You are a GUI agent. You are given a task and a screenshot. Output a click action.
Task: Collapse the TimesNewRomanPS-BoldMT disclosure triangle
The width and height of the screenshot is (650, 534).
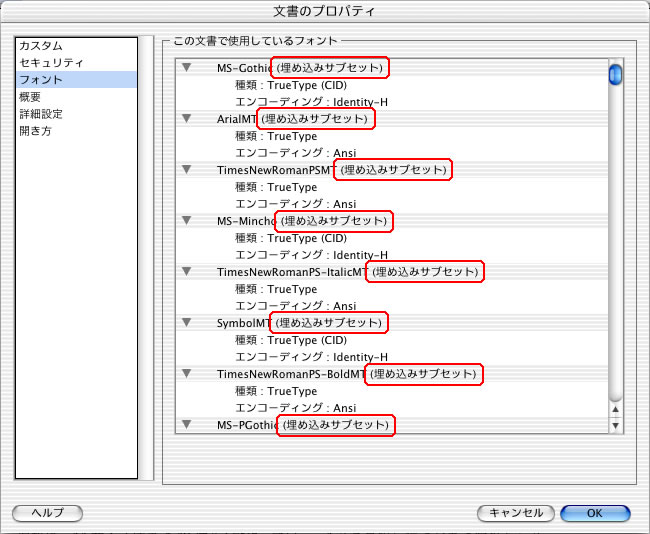(x=187, y=374)
